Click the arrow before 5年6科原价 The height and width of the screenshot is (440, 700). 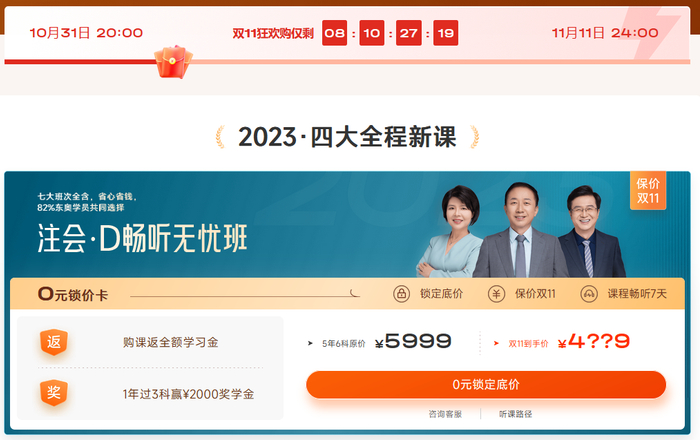[x=310, y=343]
